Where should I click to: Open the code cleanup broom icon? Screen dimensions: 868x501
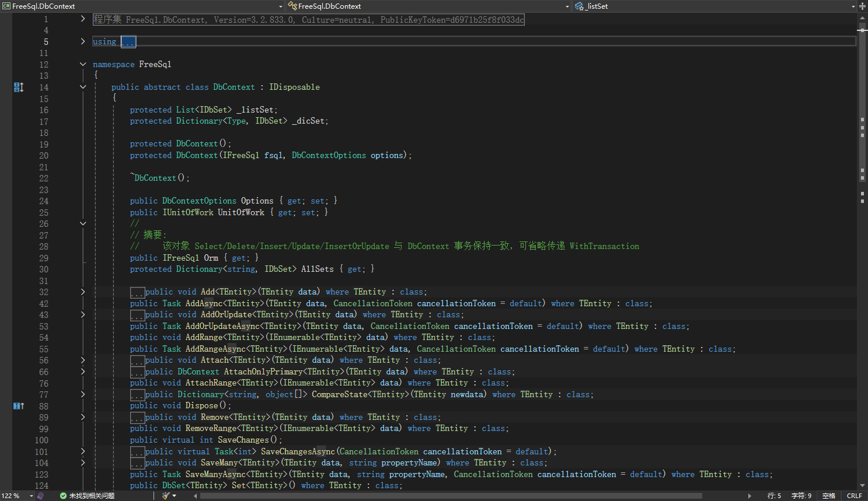point(166,496)
